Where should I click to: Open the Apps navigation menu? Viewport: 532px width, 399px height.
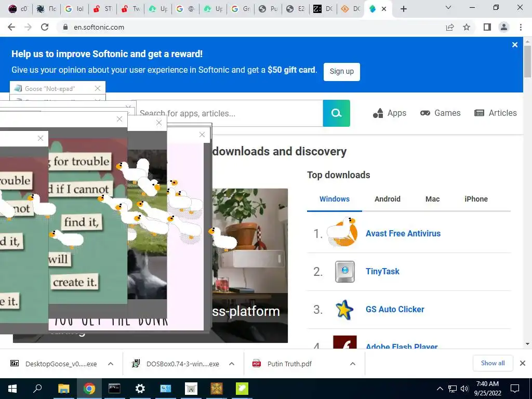tap(390, 113)
